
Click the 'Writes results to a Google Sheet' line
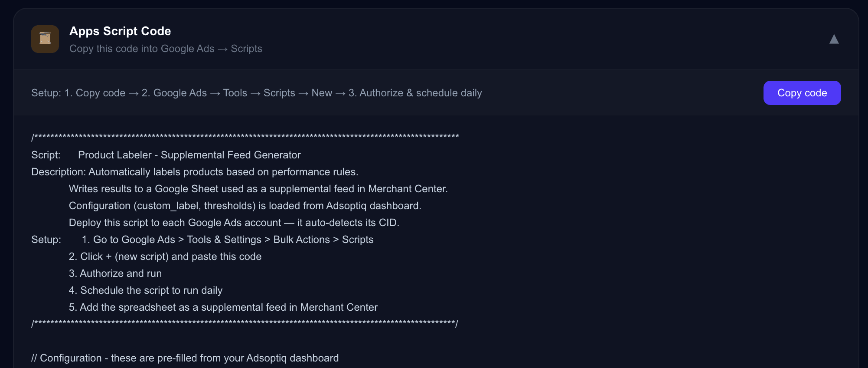258,189
